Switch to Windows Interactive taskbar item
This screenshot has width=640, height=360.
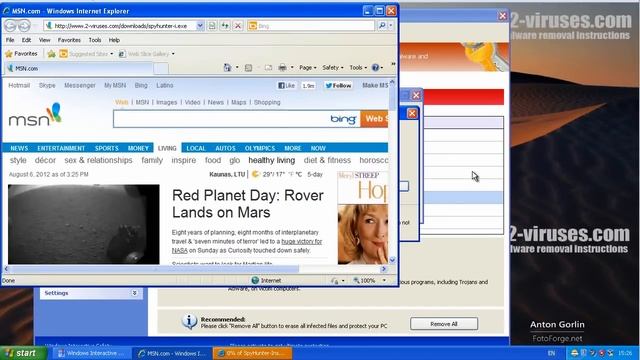coord(91,353)
